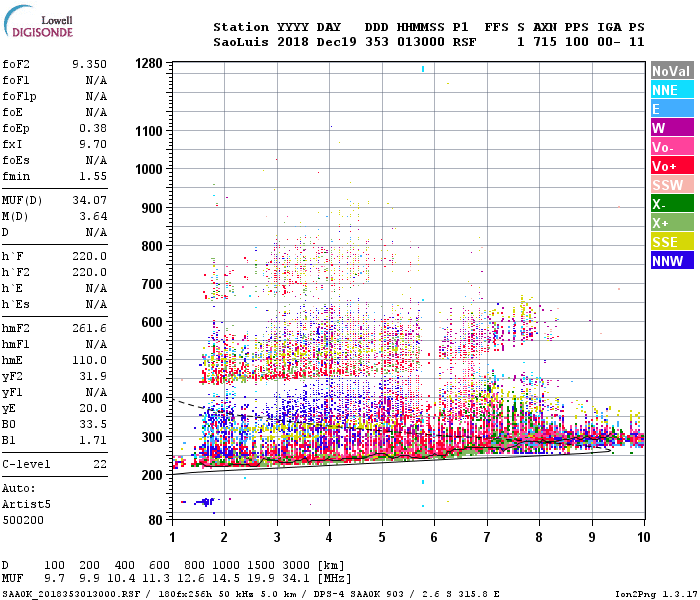Click the NNW dark blue legend swatch
Image resolution: width=700 pixels, height=600 pixels.
click(672, 261)
